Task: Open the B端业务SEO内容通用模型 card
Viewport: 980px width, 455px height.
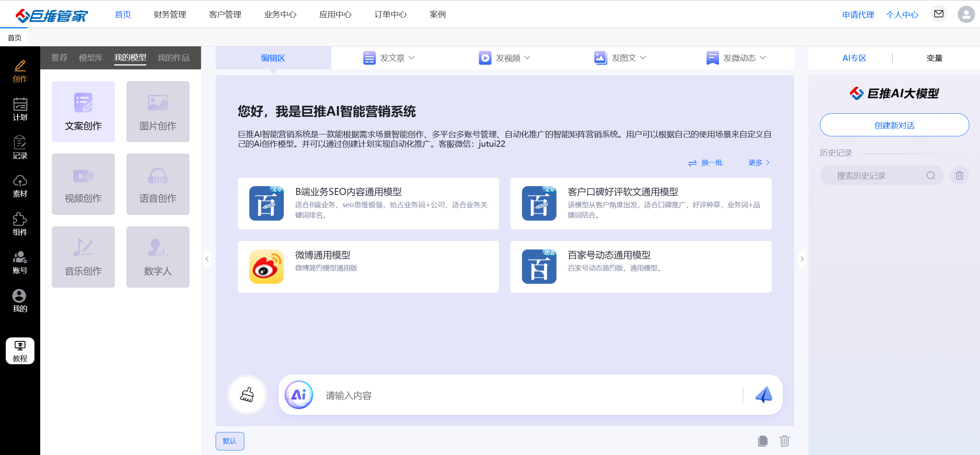Action: click(x=368, y=203)
